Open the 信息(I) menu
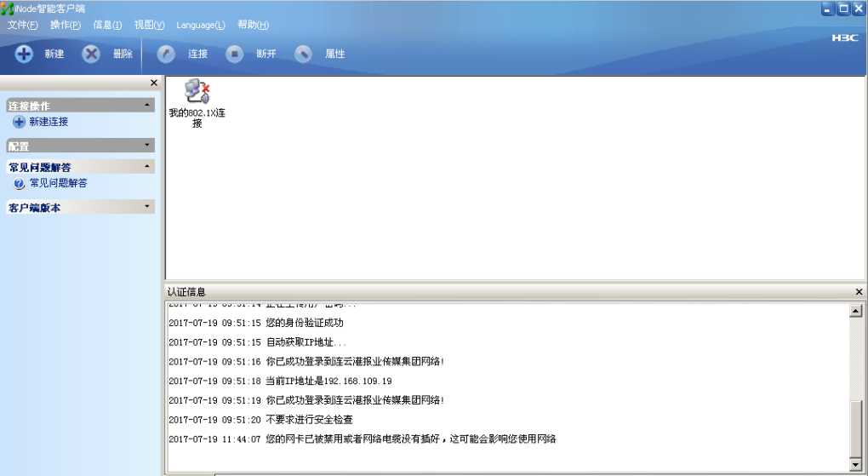Image resolution: width=868 pixels, height=476 pixels. coord(107,25)
